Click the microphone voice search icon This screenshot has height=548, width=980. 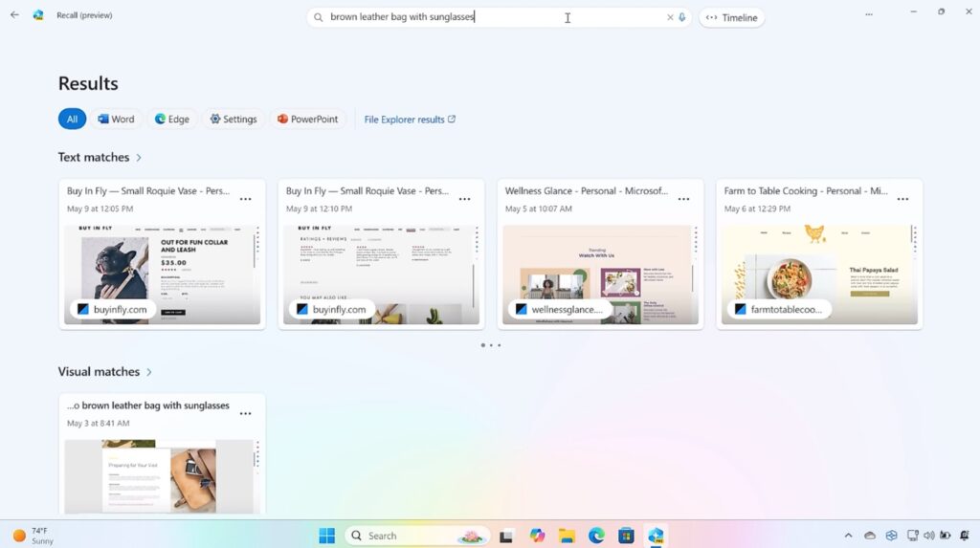click(x=682, y=17)
